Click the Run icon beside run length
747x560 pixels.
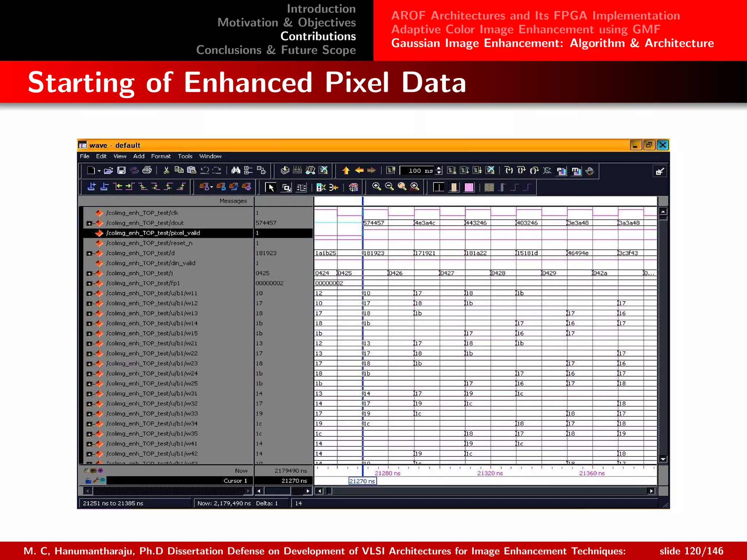point(452,170)
